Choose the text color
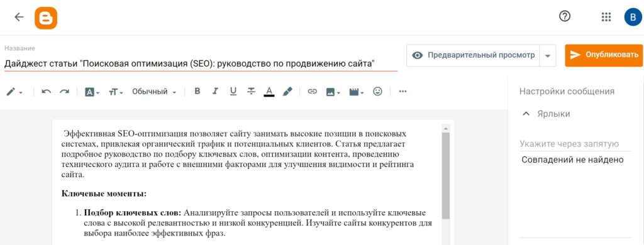Image resolution: width=644 pixels, height=245 pixels. (x=269, y=92)
